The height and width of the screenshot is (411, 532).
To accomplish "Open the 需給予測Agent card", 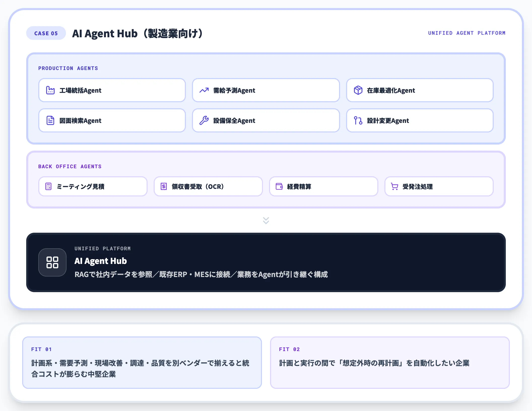I will 266,90.
